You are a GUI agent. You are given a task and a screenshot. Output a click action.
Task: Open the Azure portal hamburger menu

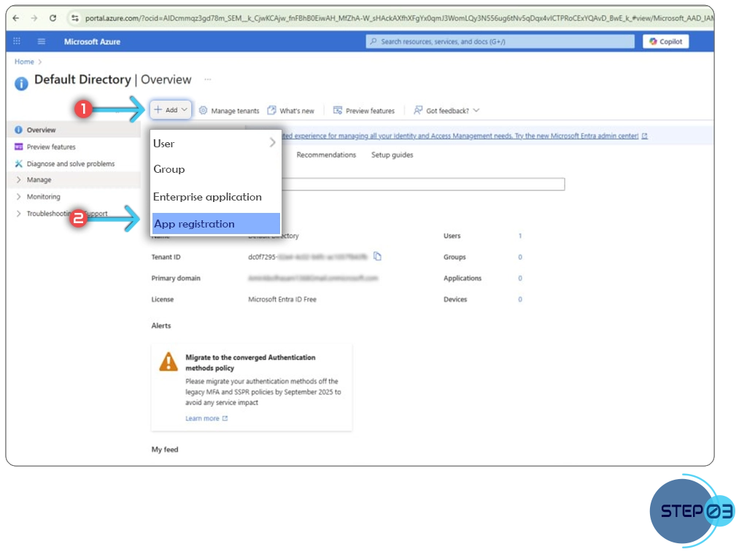click(42, 42)
